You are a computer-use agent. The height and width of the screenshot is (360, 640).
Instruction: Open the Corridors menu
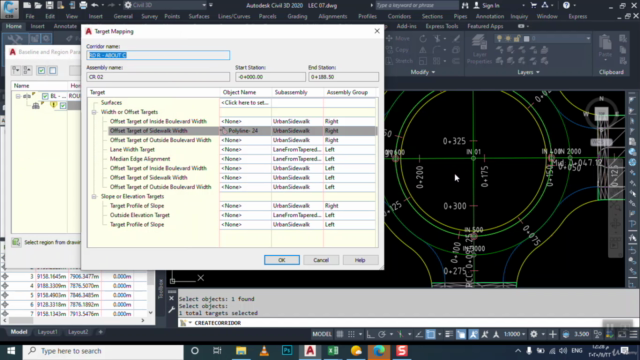[399, 16]
